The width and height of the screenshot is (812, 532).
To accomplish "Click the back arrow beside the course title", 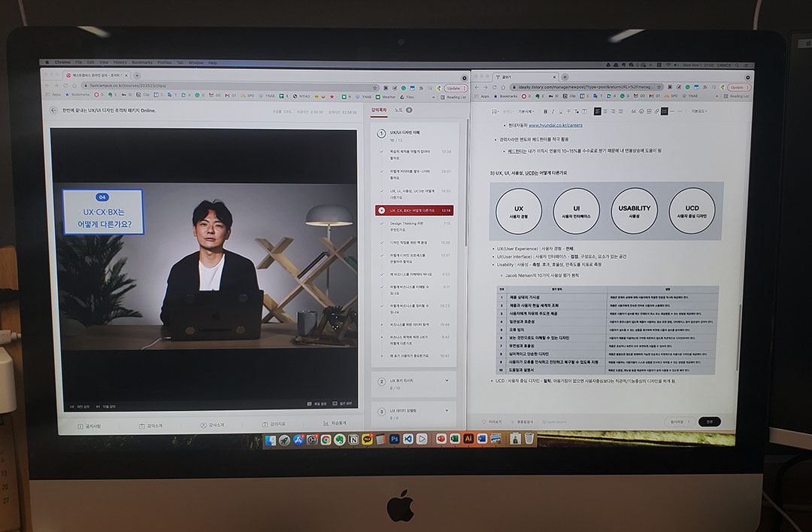I will point(53,111).
